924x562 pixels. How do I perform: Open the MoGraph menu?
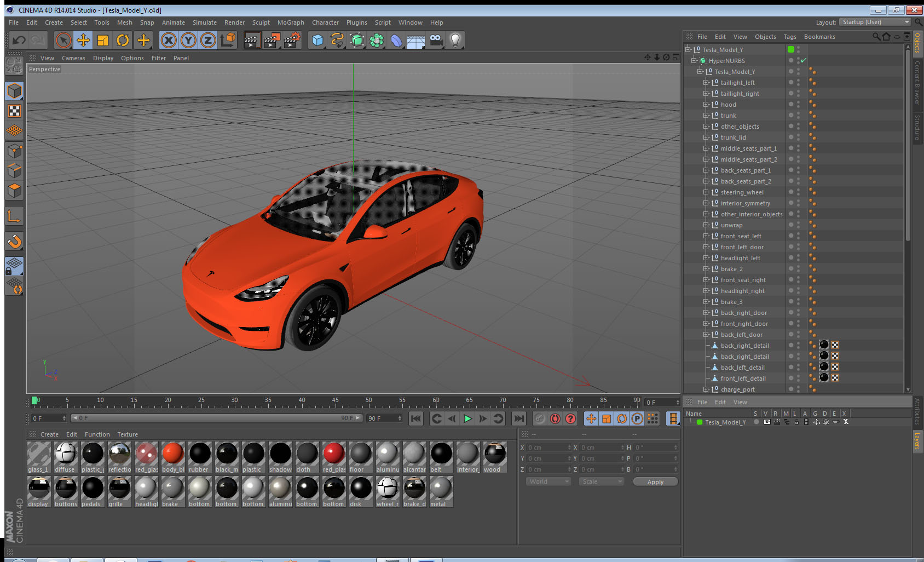[x=291, y=22]
